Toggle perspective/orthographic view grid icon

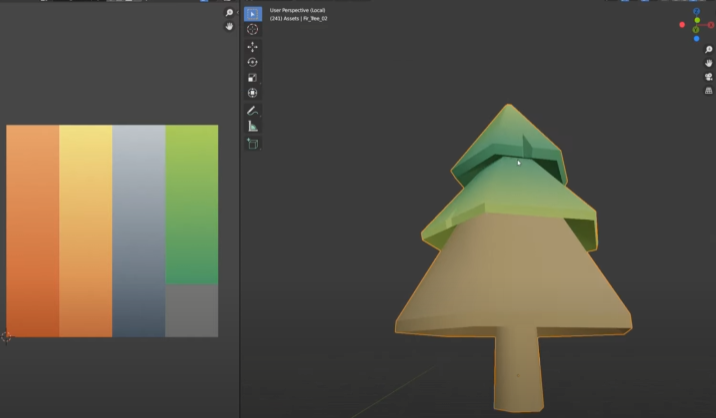pyautogui.click(x=708, y=90)
